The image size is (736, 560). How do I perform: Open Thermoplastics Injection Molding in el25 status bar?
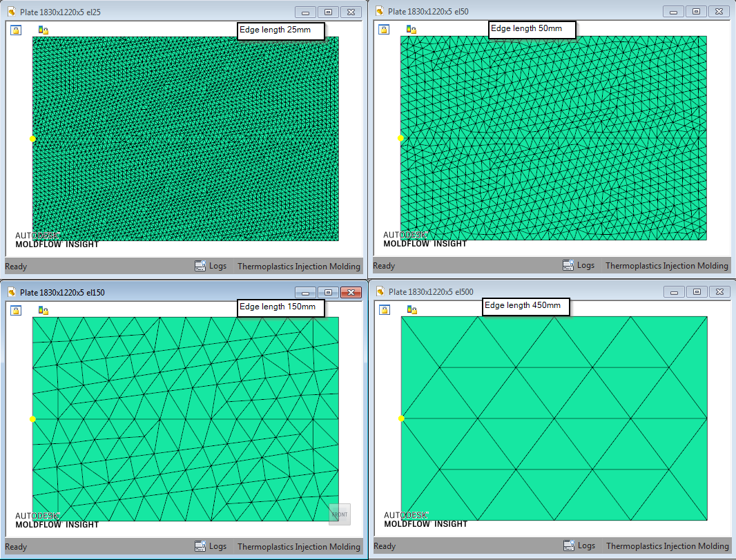pos(299,266)
